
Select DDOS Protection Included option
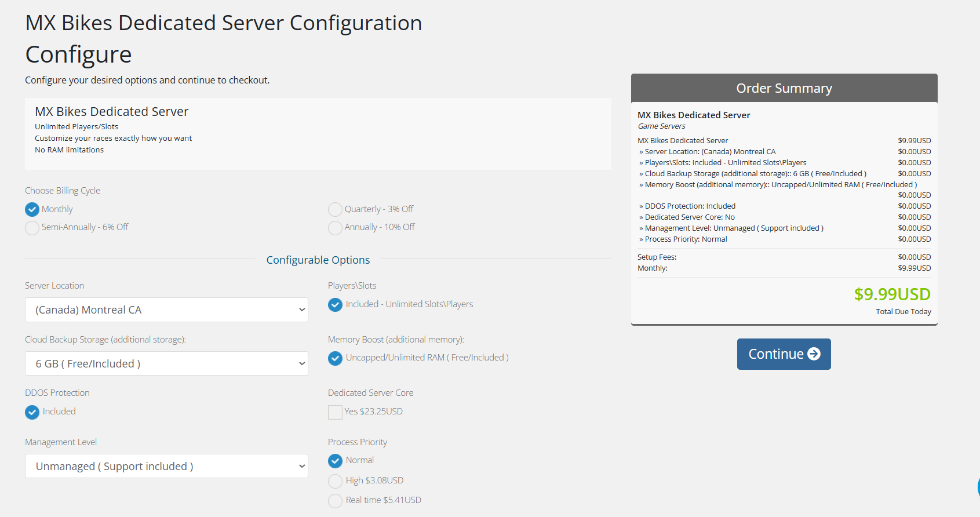[x=32, y=412]
